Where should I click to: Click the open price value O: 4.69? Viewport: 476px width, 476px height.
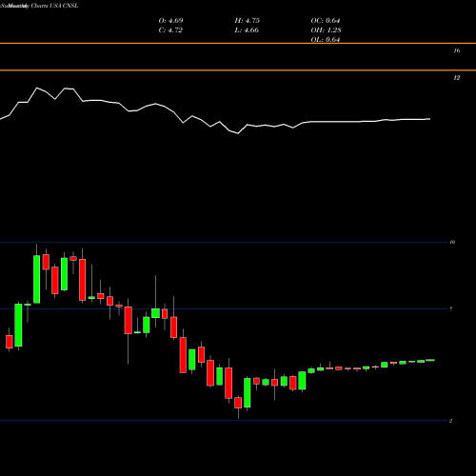pyautogui.click(x=170, y=21)
